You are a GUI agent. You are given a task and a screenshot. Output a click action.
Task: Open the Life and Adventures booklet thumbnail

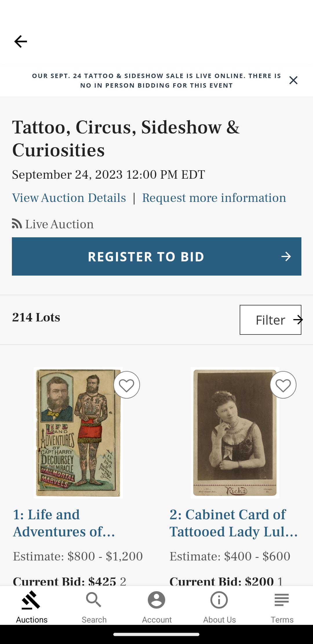point(78,433)
